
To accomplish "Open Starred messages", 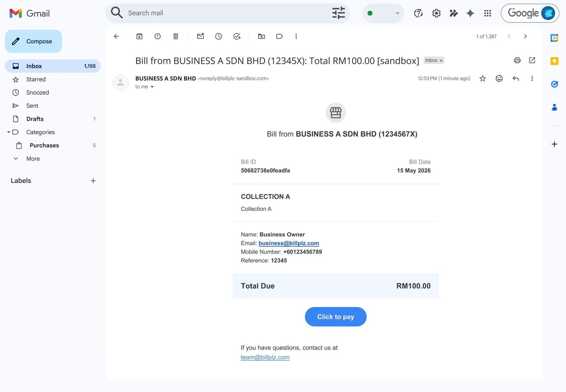I will tap(36, 79).
